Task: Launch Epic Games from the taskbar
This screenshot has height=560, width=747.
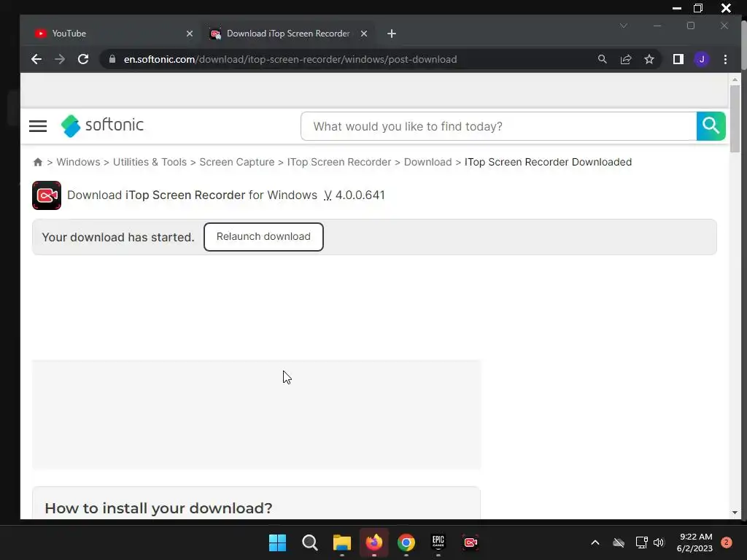Action: click(x=438, y=542)
